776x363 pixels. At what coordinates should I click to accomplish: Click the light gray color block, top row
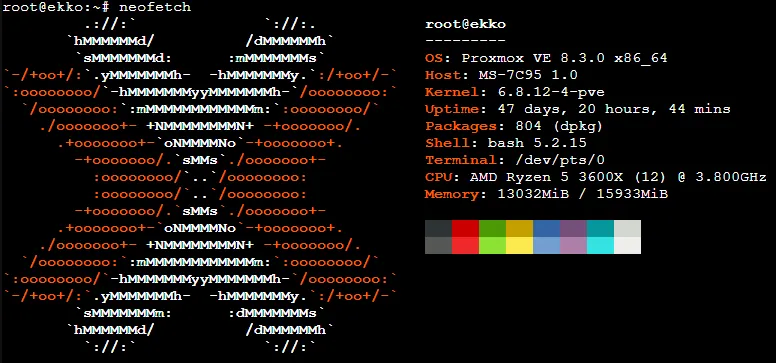[628, 228]
